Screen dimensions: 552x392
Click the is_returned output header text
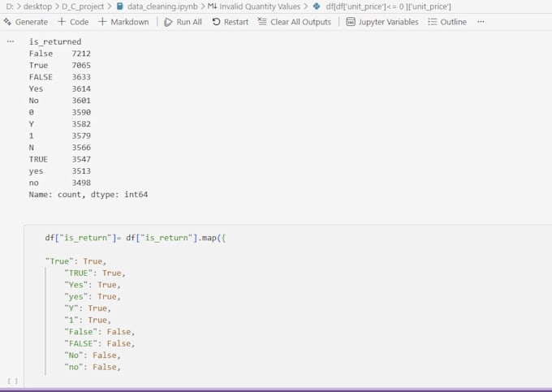(x=55, y=41)
